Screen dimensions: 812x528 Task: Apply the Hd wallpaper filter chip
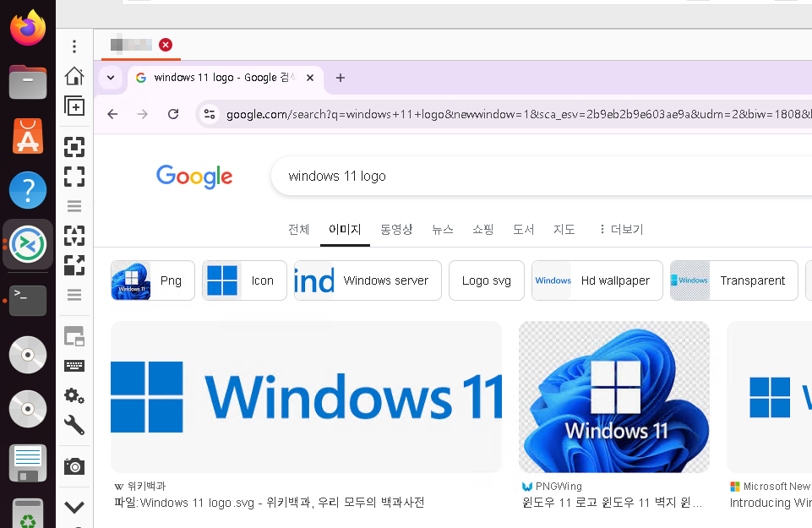597,280
